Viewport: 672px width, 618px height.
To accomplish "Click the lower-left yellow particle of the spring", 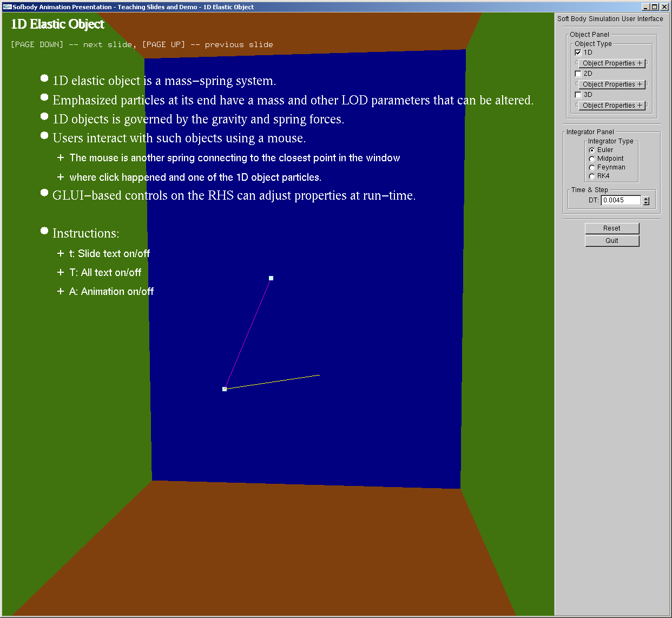I will click(x=225, y=389).
